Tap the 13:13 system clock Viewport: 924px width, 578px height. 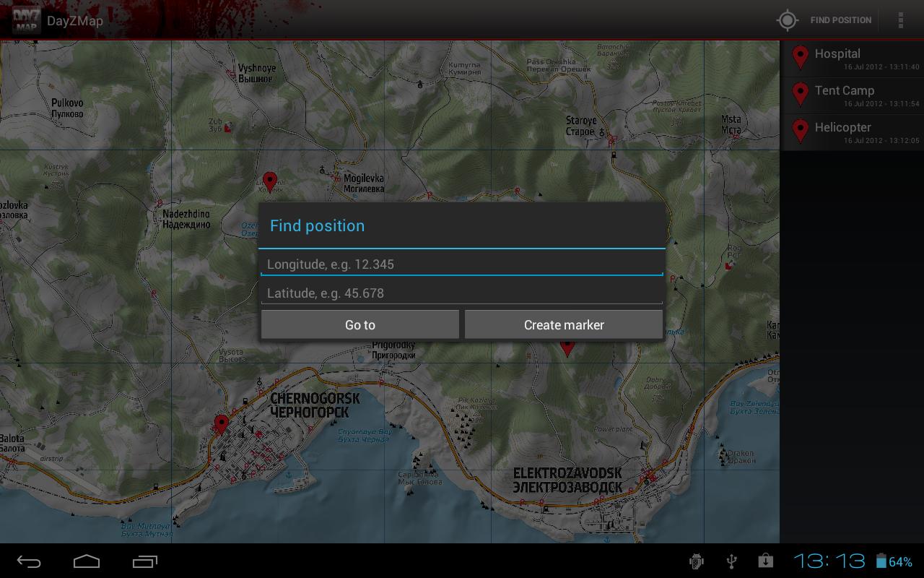pyautogui.click(x=829, y=561)
